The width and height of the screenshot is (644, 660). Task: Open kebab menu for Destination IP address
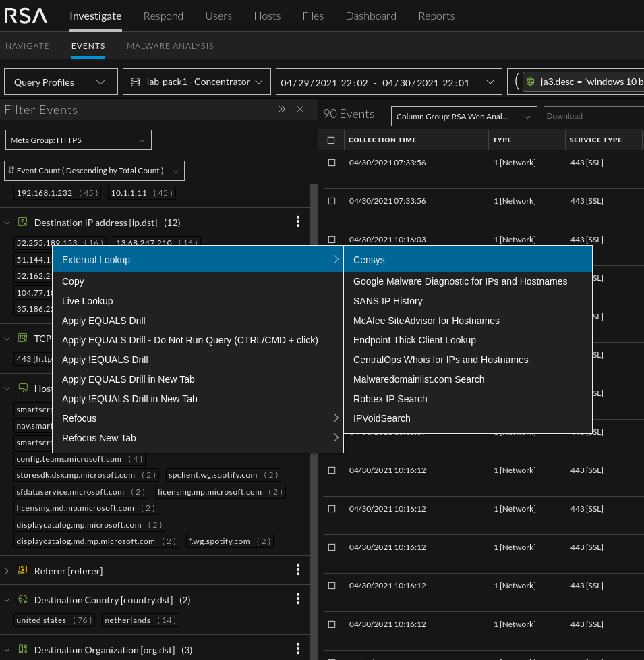298,222
